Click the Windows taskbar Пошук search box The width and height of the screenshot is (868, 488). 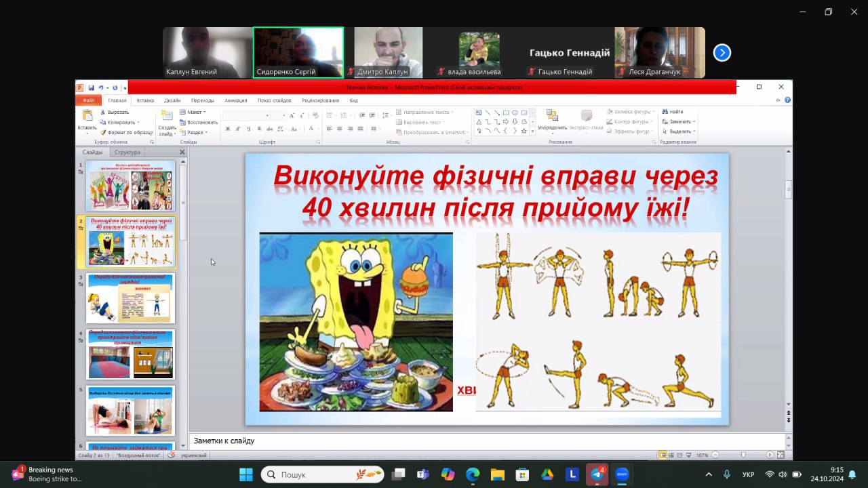click(323, 474)
